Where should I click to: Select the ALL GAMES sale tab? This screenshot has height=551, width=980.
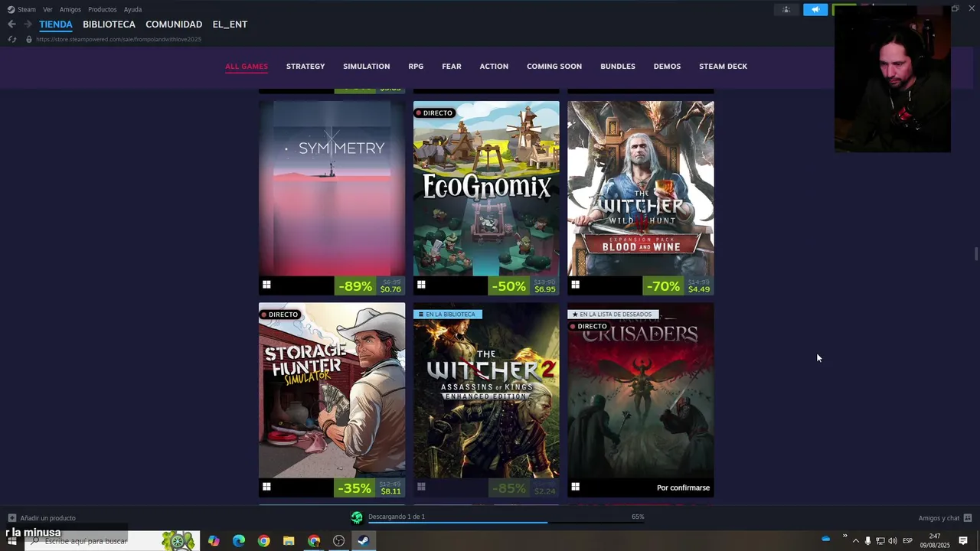tap(247, 67)
